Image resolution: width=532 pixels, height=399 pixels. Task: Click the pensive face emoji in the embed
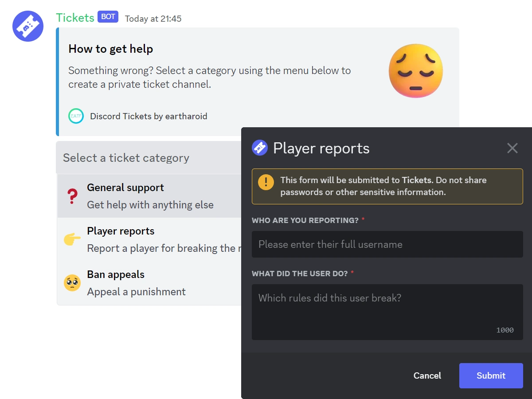[x=415, y=71]
